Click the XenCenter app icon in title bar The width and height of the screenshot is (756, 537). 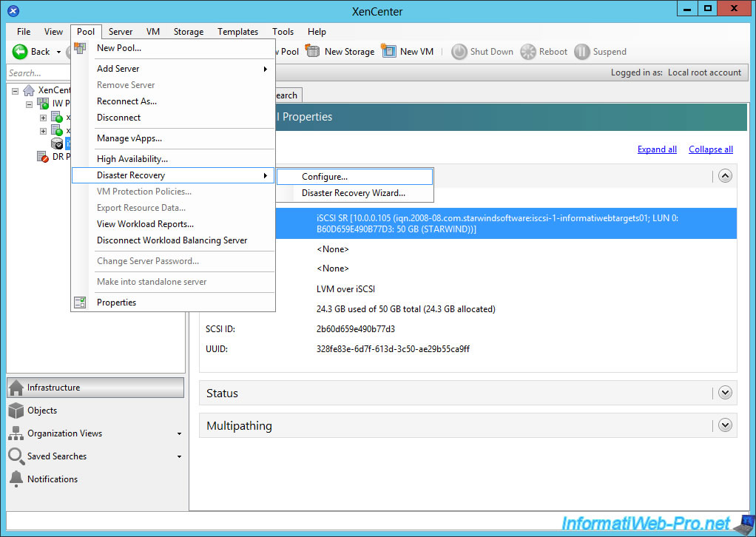click(13, 10)
